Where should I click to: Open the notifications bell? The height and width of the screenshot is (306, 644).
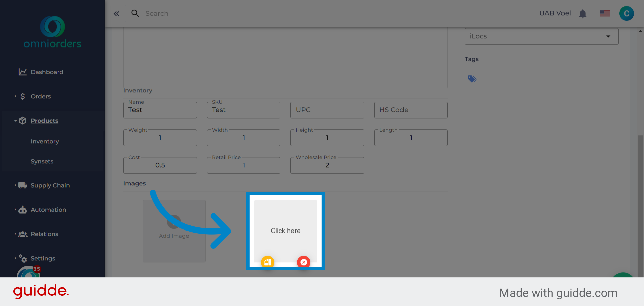(x=583, y=13)
